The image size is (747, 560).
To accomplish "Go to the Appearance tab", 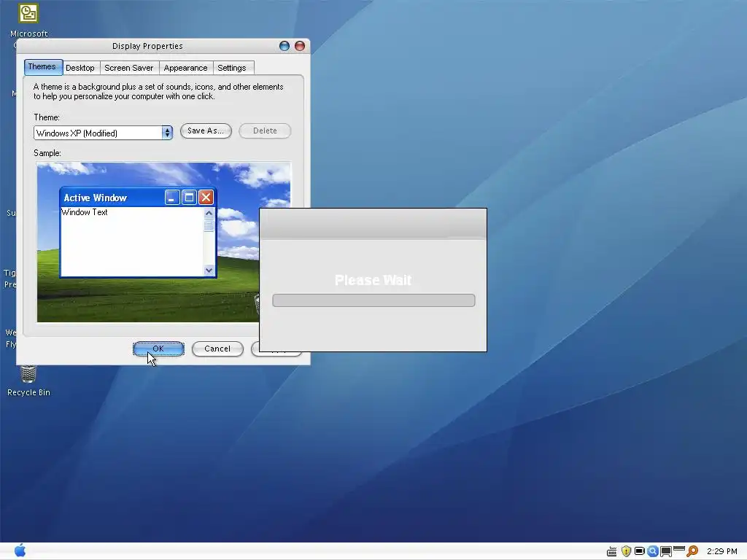I will pos(186,68).
